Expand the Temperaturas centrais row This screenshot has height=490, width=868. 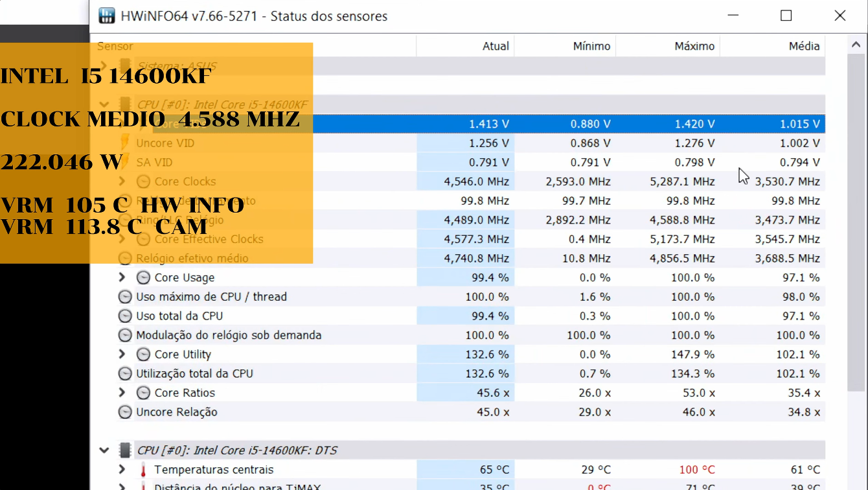(x=122, y=470)
